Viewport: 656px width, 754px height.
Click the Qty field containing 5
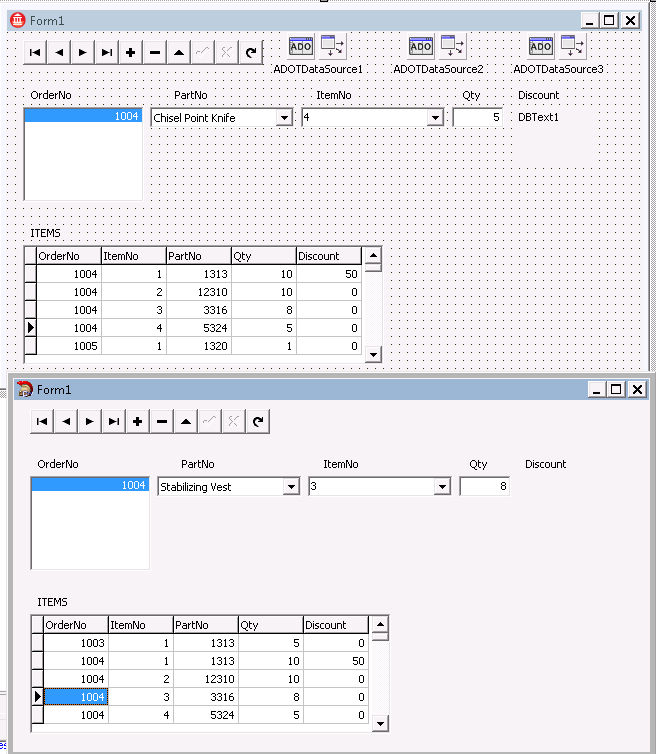(x=478, y=117)
